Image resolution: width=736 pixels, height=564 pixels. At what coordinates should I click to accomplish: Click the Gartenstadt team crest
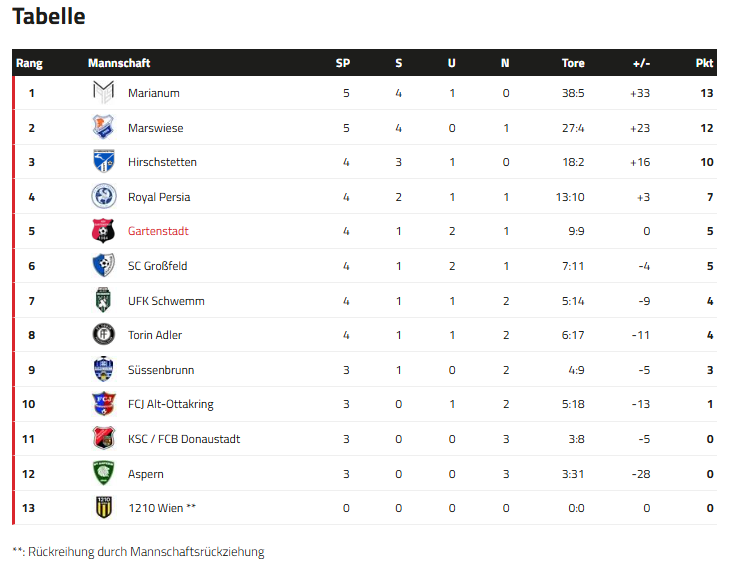[104, 231]
